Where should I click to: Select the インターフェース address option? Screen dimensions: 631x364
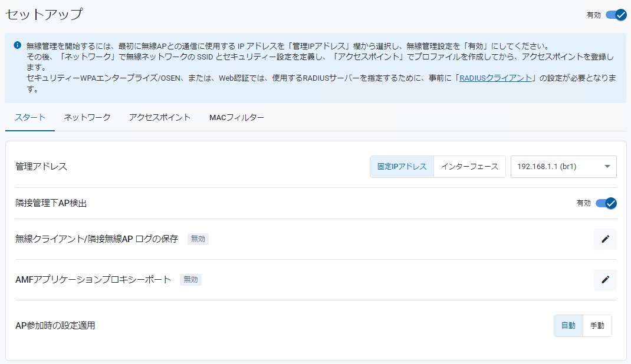click(469, 167)
